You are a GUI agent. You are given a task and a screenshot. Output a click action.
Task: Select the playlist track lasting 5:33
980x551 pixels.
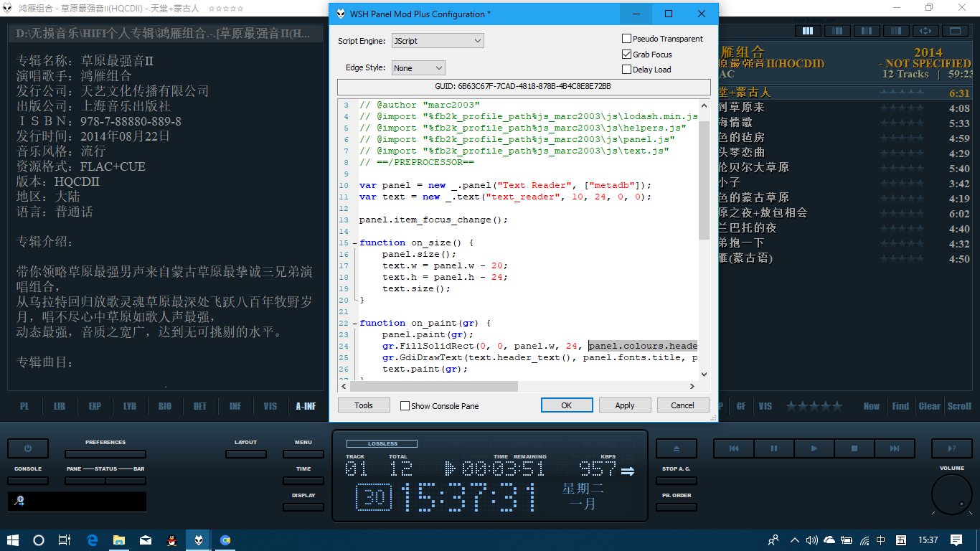845,123
